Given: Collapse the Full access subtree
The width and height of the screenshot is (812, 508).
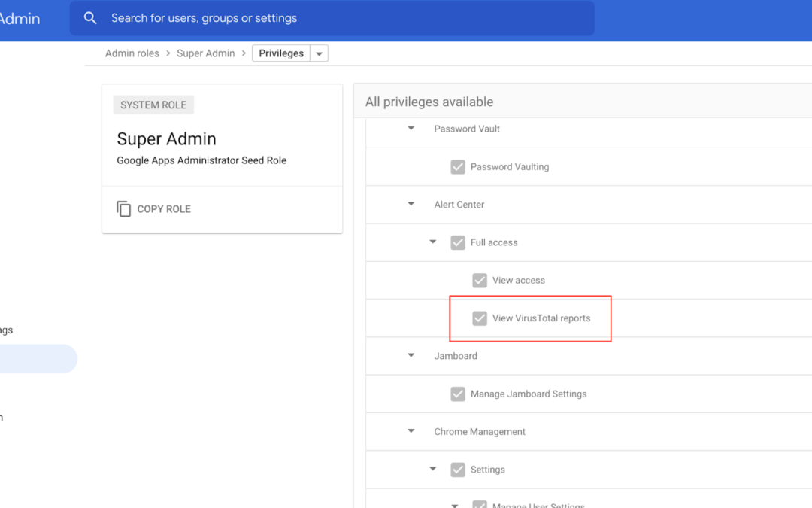Looking at the screenshot, I should click(432, 242).
